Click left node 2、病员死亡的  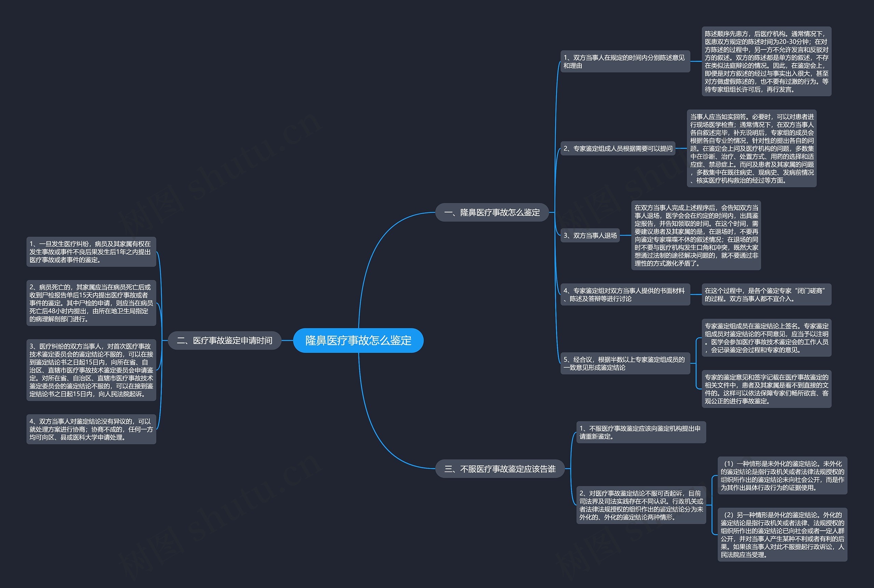pyautogui.click(x=91, y=303)
